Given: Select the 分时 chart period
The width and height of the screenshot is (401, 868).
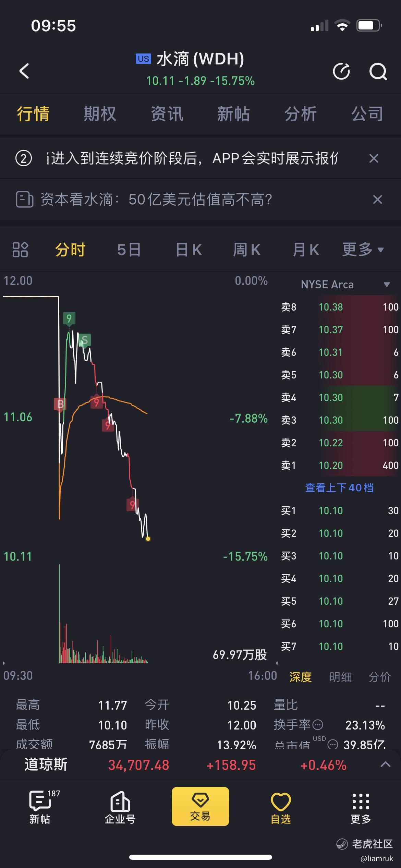Looking at the screenshot, I should (70, 250).
